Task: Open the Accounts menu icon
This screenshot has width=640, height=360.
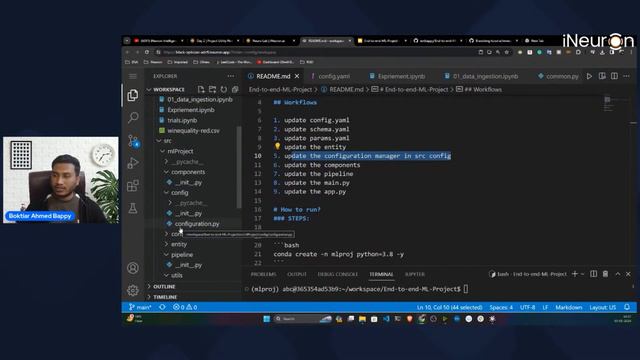Action: pos(133,268)
